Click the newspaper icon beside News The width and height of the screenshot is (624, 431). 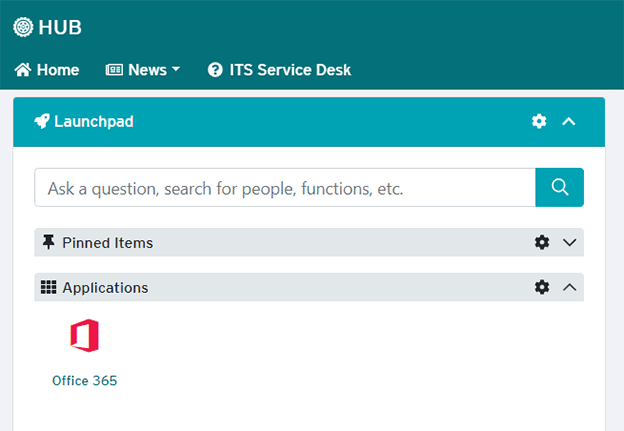[x=114, y=70]
